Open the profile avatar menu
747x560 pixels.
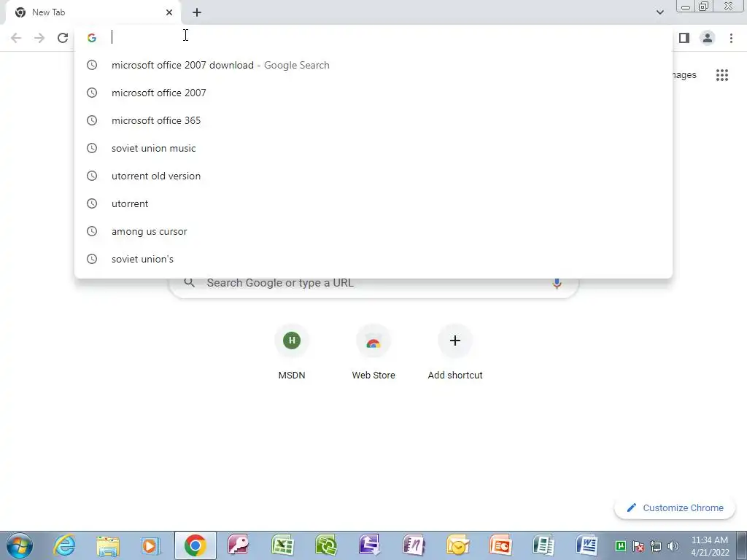708,38
